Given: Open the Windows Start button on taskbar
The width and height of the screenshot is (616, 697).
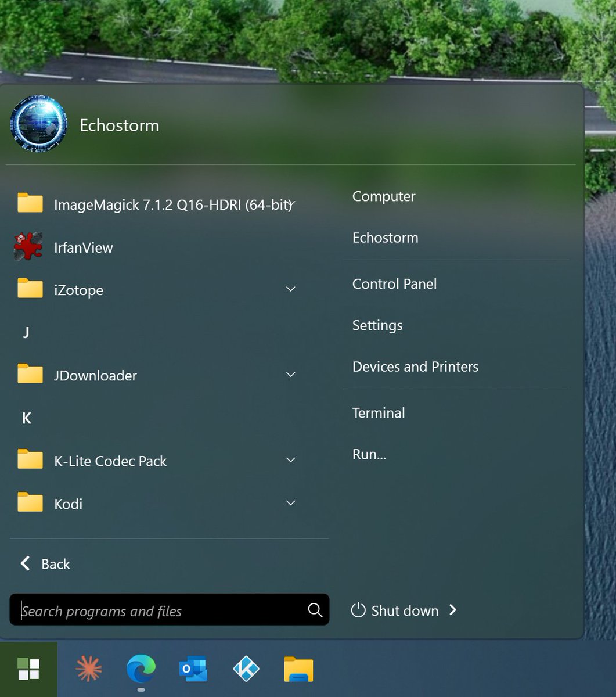Looking at the screenshot, I should pos(28,669).
